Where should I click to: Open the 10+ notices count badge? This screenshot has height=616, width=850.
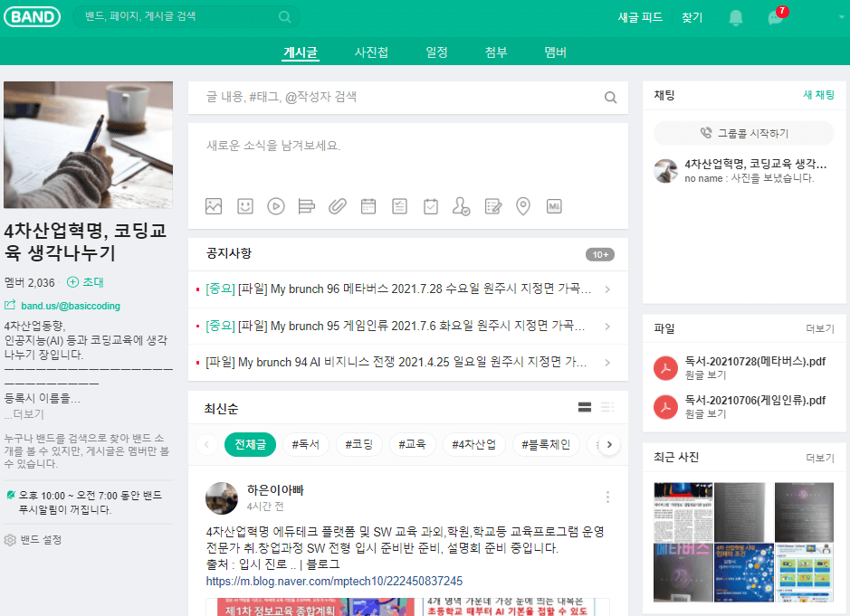(x=599, y=255)
